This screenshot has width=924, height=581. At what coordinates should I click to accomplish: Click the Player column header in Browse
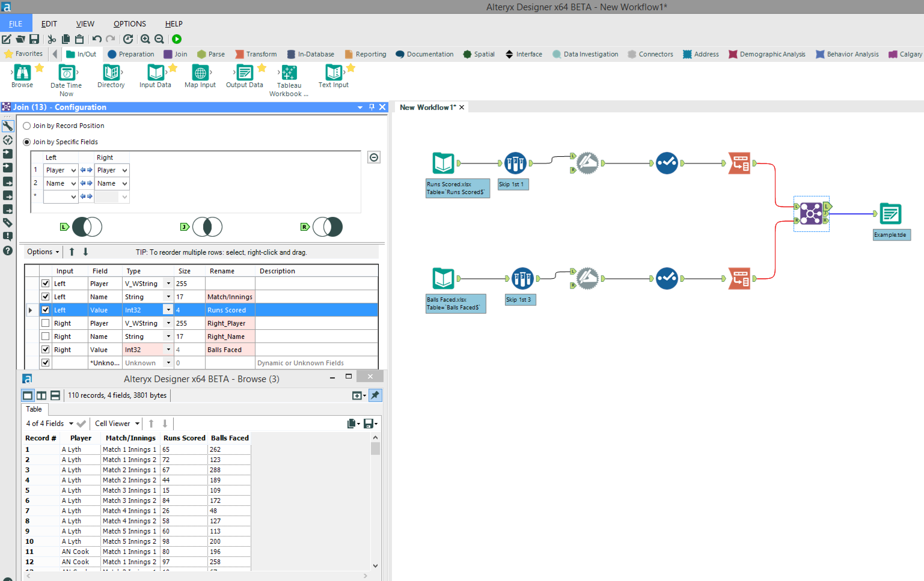click(81, 438)
